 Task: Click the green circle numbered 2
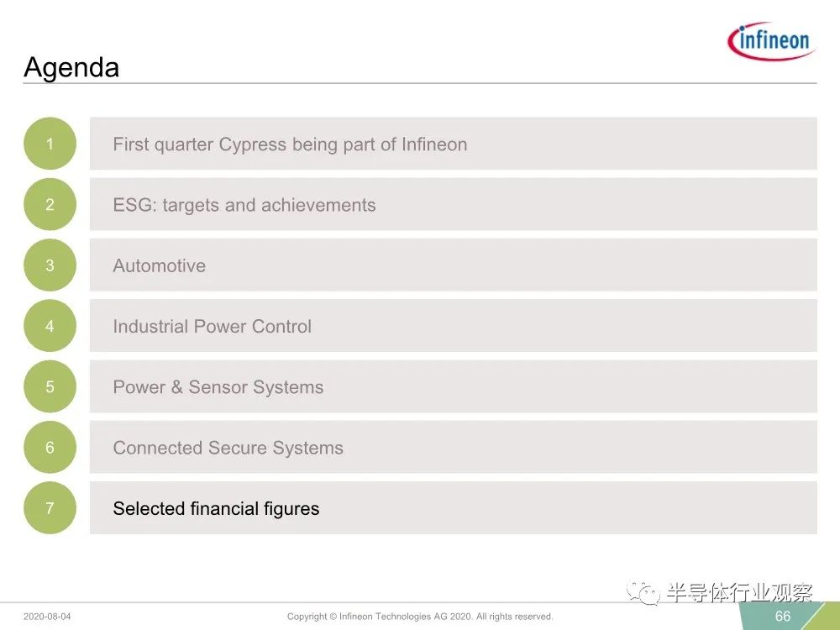coord(50,204)
